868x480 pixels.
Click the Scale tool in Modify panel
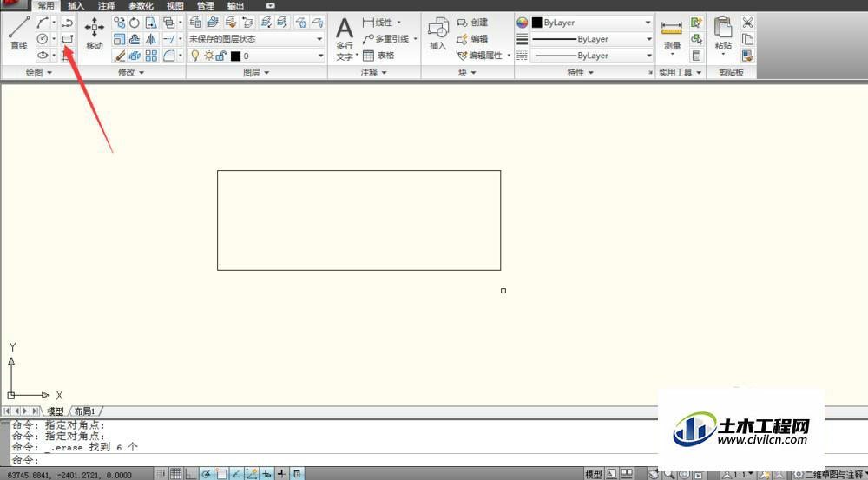click(119, 39)
